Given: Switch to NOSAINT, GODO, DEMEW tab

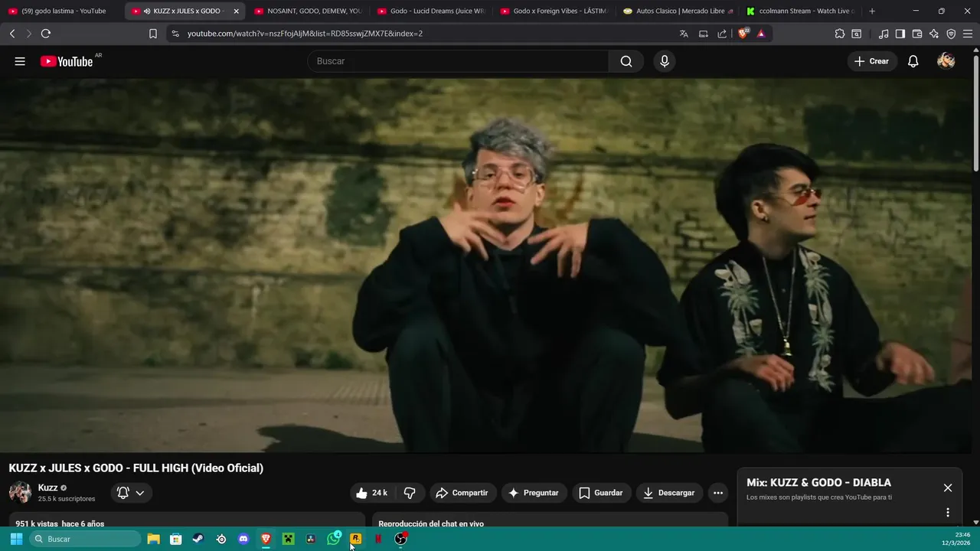Looking at the screenshot, I should tap(308, 11).
